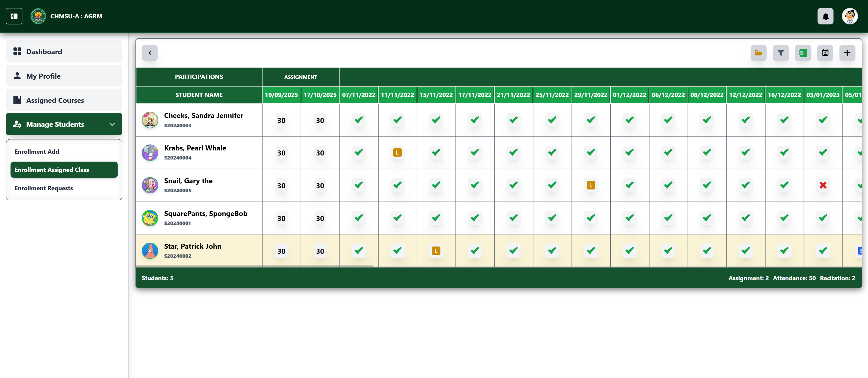Image resolution: width=868 pixels, height=378 pixels.
Task: Click Sandra Cheeks score for 19/09/2025
Action: coord(281,120)
